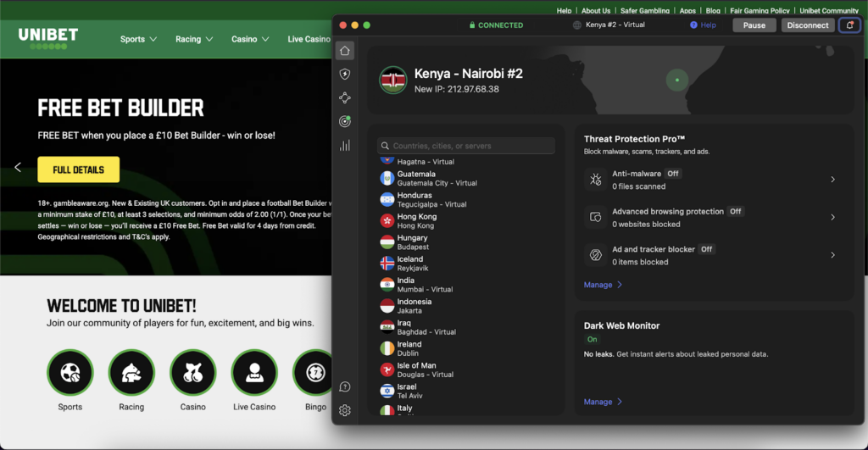Click Manage under Threat Protection Pro
Screen dimensions: 868x450
click(x=603, y=285)
